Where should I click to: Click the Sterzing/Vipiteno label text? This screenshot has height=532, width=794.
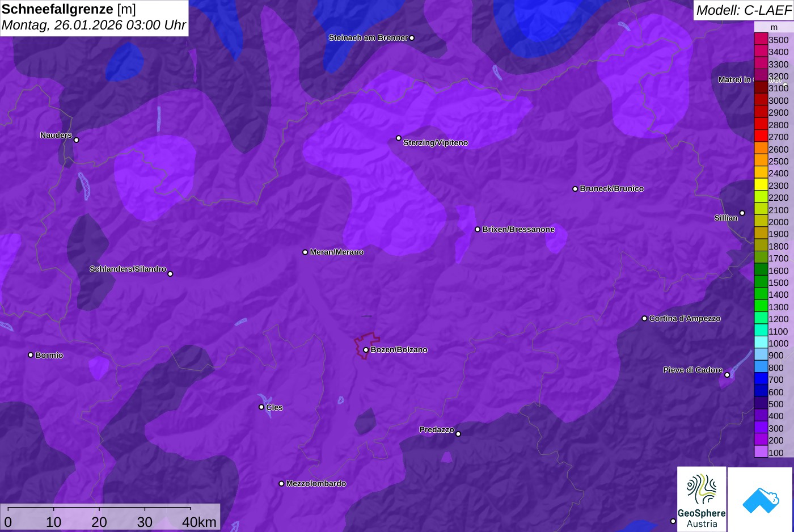click(x=436, y=143)
